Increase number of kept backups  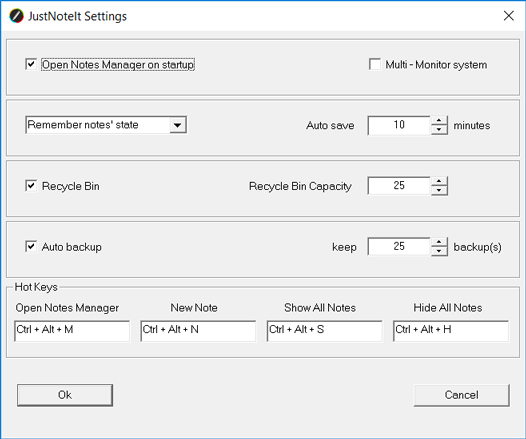pos(439,242)
